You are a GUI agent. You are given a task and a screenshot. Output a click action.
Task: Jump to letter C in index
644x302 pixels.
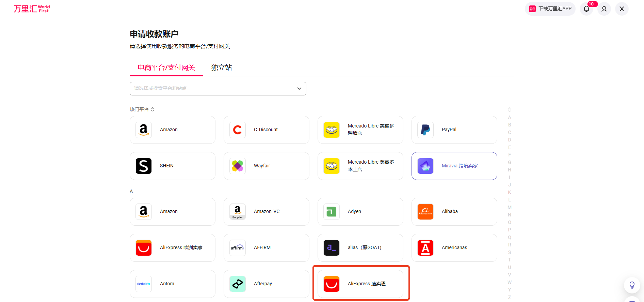point(510,132)
